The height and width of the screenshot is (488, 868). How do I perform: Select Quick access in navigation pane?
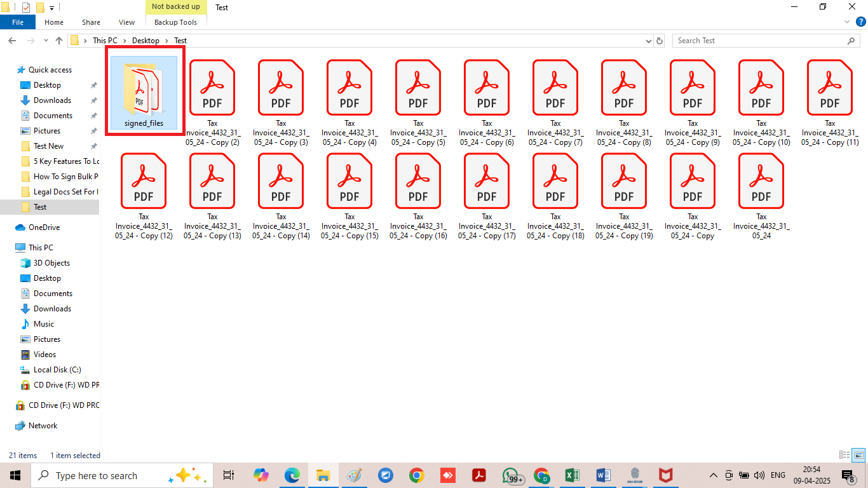pyautogui.click(x=50, y=70)
